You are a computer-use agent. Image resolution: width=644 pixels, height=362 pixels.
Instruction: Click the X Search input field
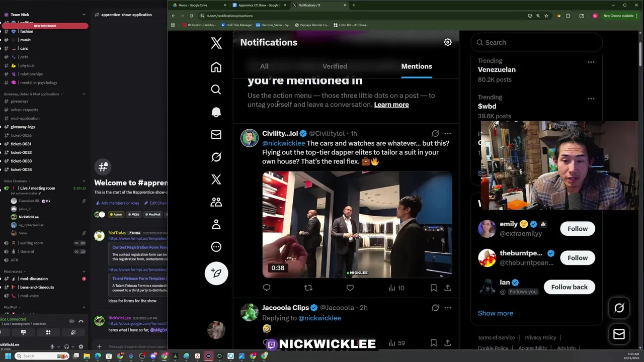536,43
